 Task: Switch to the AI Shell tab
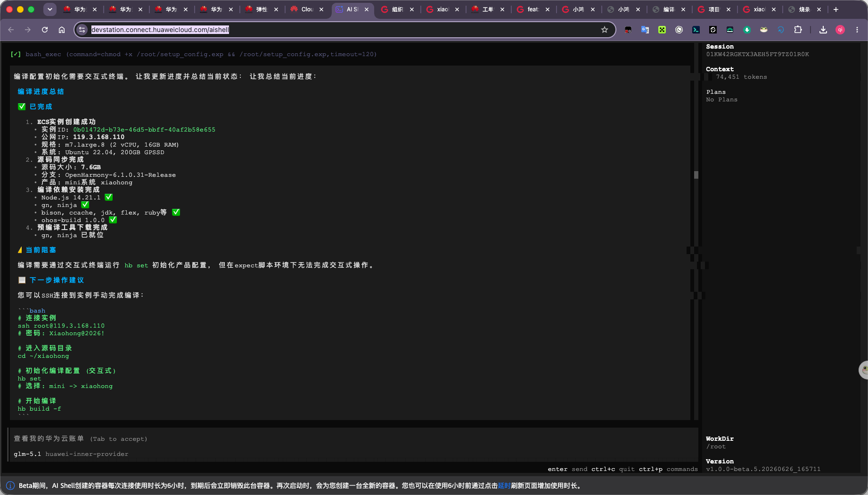352,9
